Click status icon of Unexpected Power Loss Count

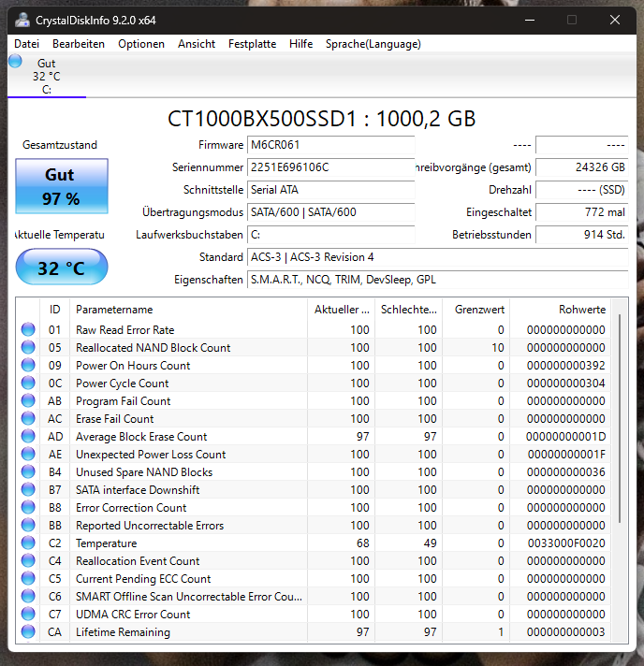tap(28, 454)
